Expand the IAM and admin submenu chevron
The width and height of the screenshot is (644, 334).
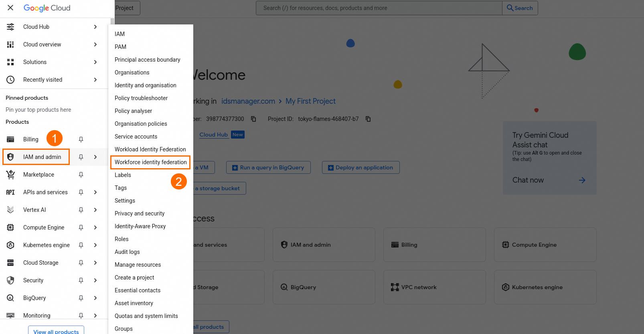[95, 157]
